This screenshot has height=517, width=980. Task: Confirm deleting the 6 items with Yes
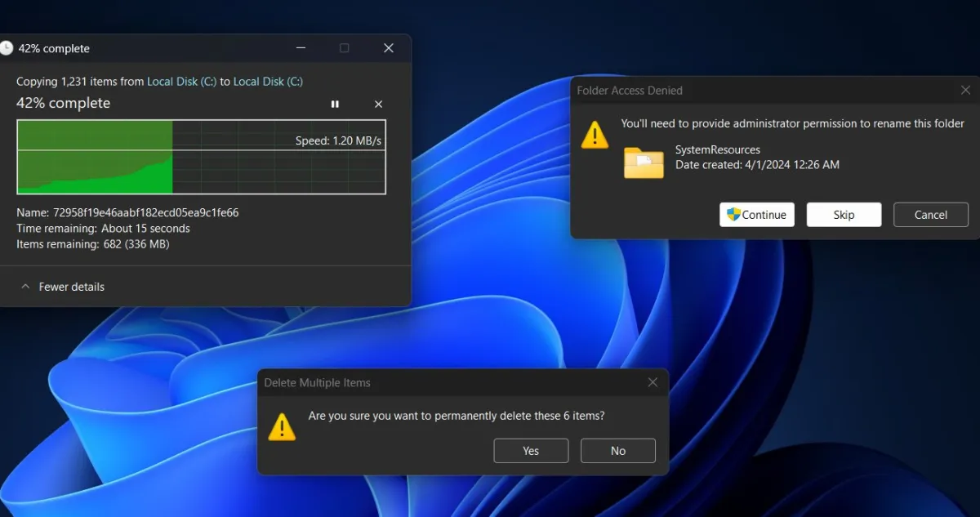531,450
